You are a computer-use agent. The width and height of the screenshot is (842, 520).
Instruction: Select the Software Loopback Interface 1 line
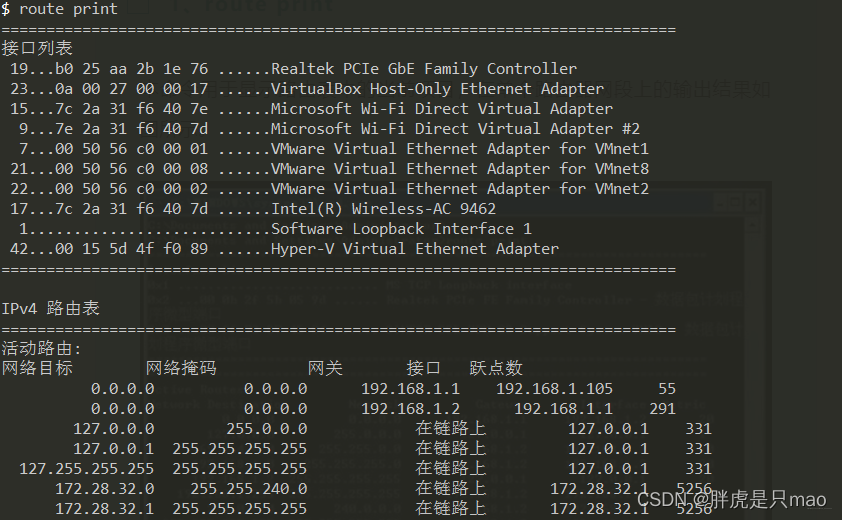coord(401,229)
